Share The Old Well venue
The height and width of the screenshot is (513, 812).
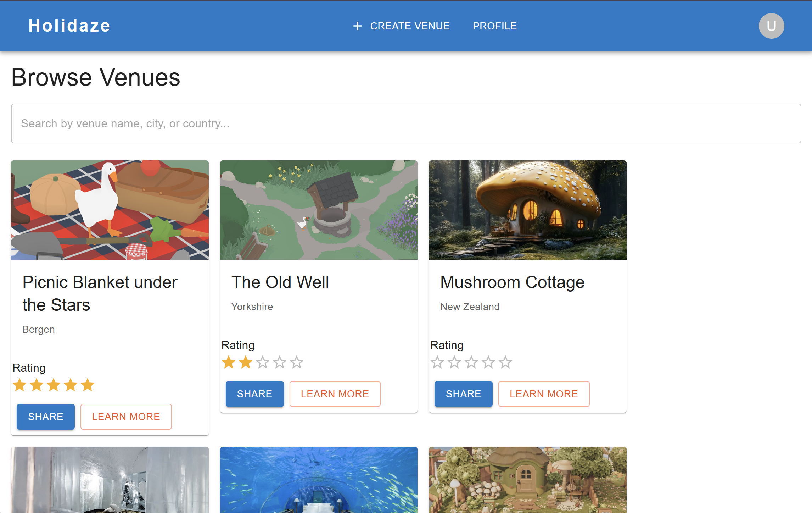(x=254, y=394)
